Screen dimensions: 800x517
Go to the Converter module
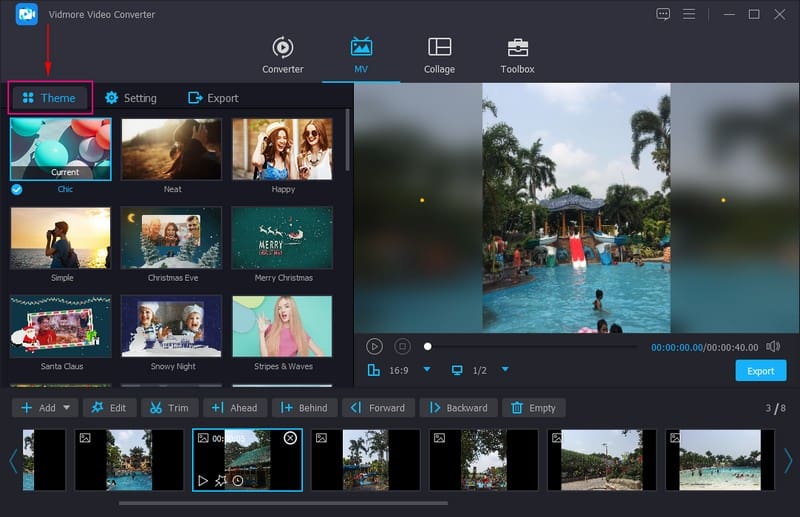(283, 55)
